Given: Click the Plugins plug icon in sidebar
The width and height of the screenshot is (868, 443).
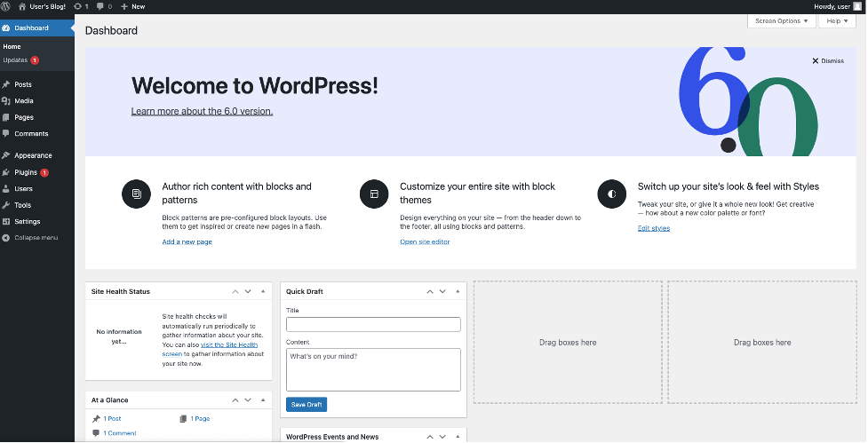Looking at the screenshot, I should pos(6,172).
